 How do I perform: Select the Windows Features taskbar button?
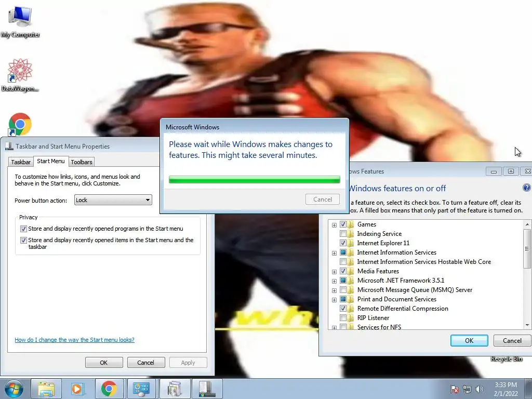[x=175, y=389]
